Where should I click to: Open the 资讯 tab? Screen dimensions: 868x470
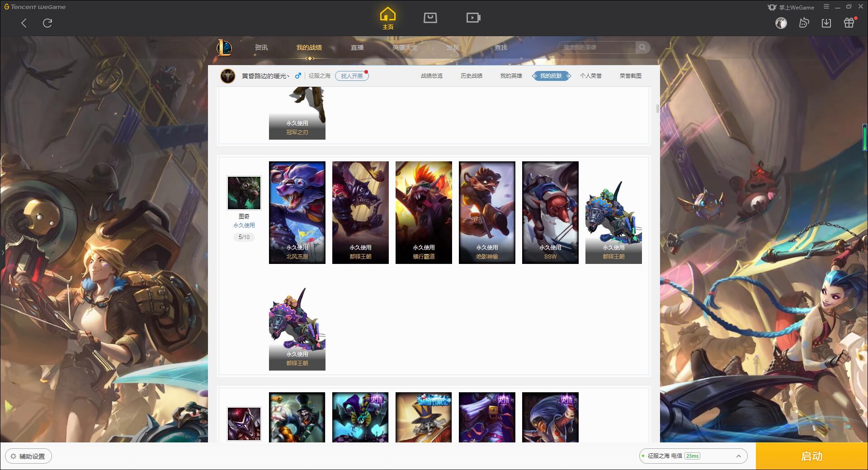[x=261, y=47]
